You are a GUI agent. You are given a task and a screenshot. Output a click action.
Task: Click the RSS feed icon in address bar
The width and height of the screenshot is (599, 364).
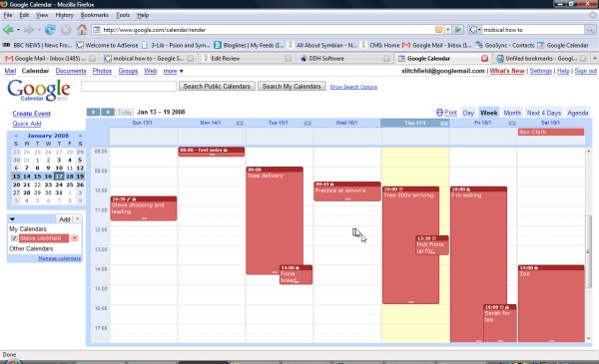coord(438,29)
